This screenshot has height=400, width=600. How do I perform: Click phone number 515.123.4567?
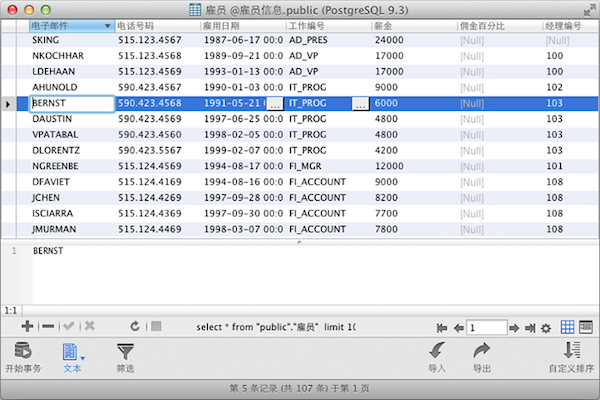click(x=150, y=40)
